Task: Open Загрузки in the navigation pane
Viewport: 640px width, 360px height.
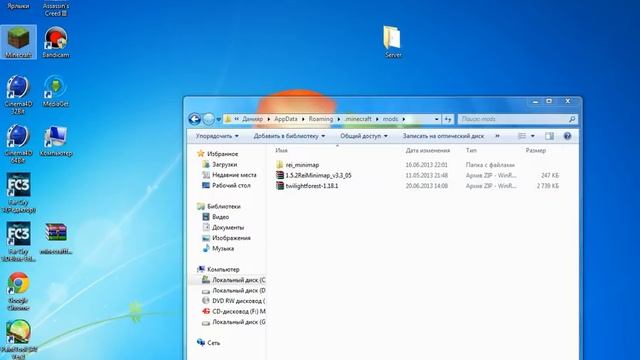Action: pyautogui.click(x=224, y=164)
